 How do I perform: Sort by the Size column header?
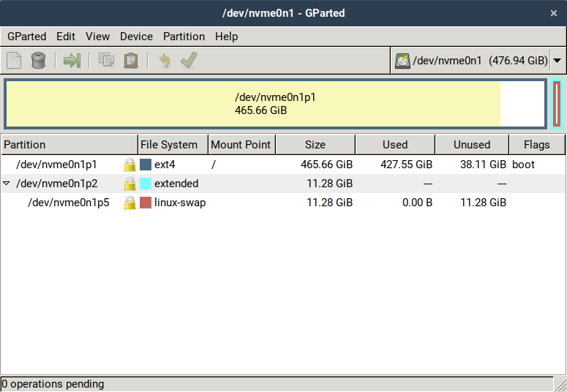pos(315,145)
